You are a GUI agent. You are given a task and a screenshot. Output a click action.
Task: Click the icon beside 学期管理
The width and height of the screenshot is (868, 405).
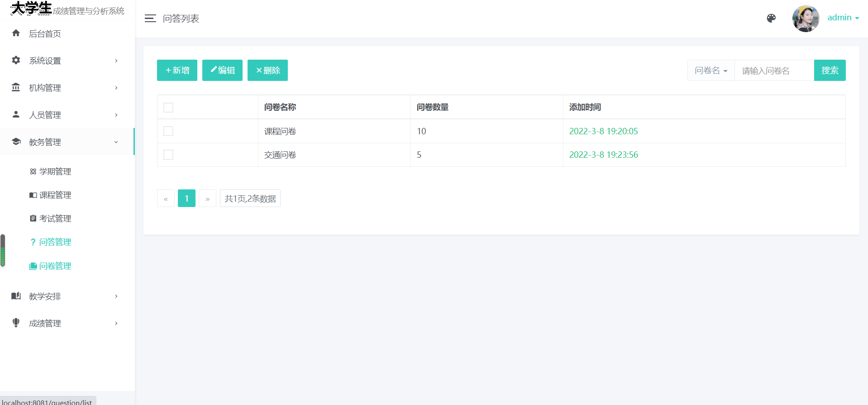pos(33,171)
